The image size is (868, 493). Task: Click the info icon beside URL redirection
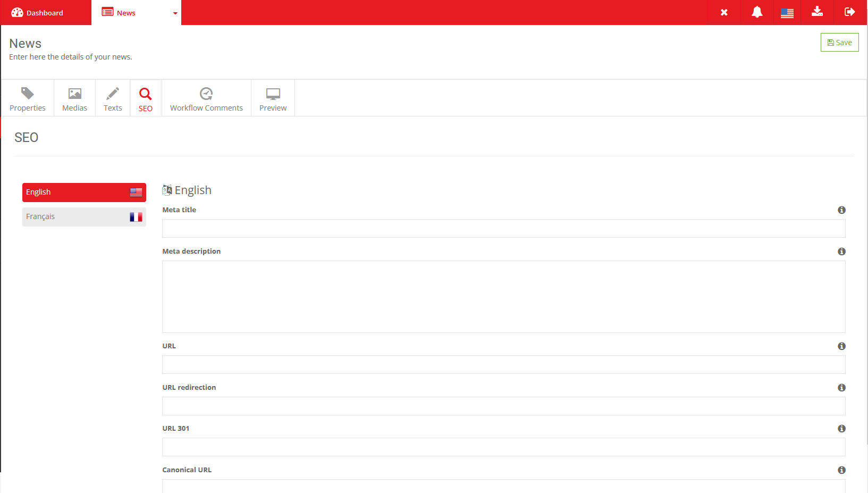(841, 388)
